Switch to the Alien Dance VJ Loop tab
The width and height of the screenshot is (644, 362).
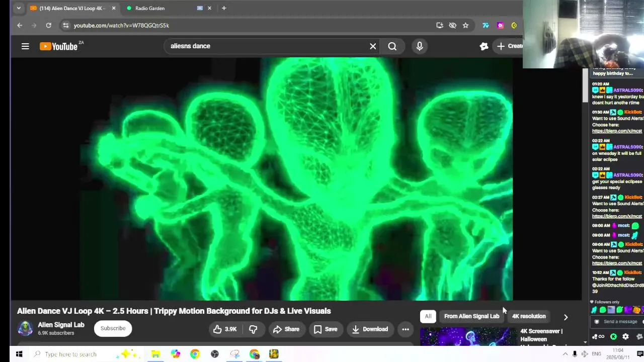[72, 8]
